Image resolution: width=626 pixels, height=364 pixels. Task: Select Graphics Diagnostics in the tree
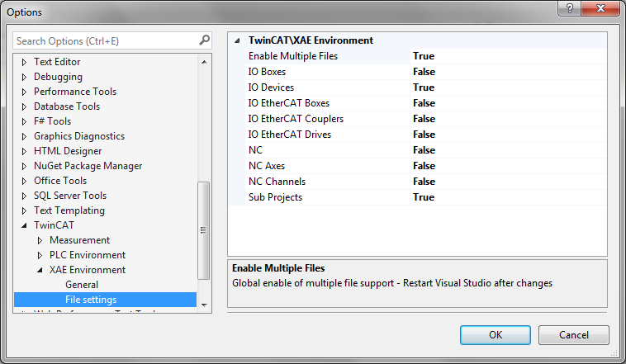(x=79, y=136)
